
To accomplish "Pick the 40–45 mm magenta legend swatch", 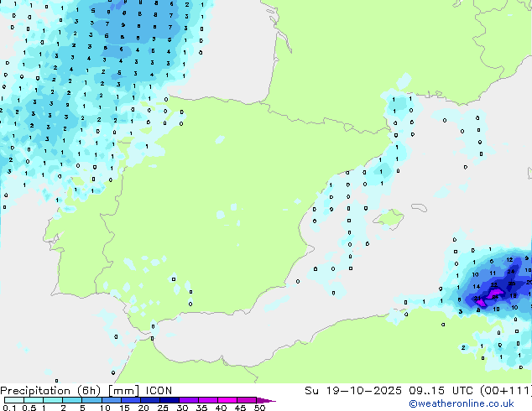I will point(227,400).
